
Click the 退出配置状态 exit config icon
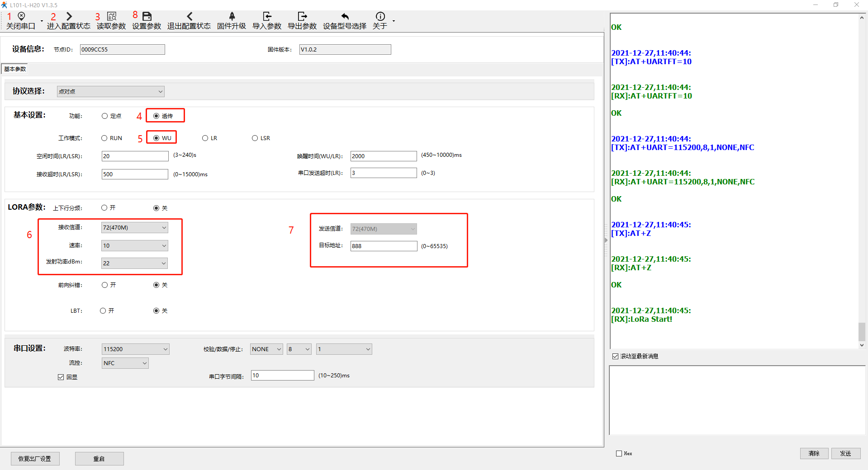tap(189, 17)
